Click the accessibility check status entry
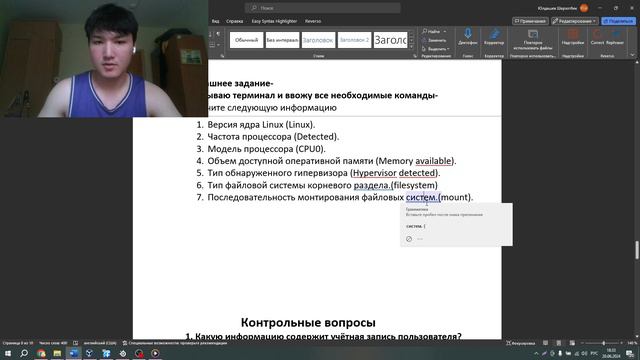This screenshot has height=360, width=640. (175, 343)
